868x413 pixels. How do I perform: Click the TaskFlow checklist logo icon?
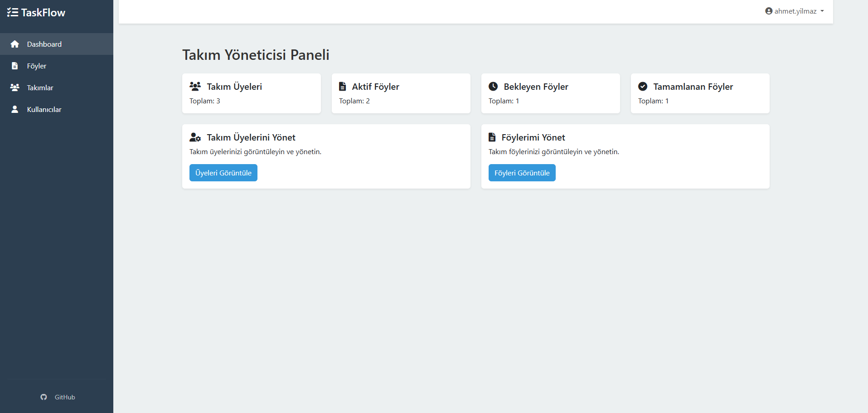pos(13,13)
